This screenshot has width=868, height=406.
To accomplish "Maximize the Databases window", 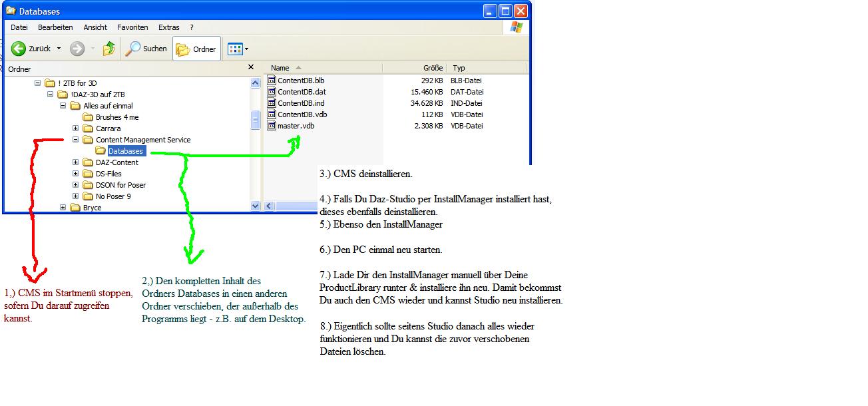I will 506,11.
